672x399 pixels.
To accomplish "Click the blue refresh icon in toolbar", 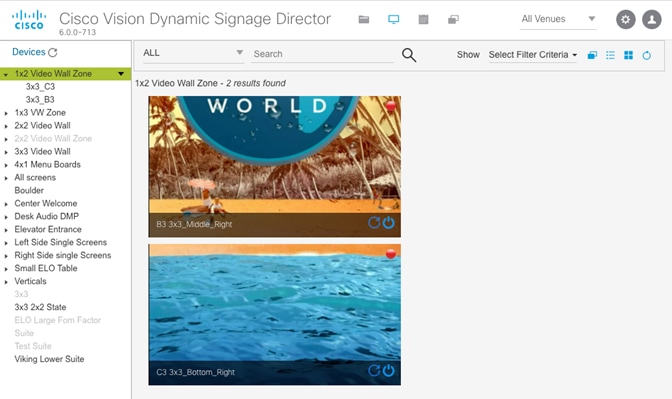I will [x=646, y=55].
